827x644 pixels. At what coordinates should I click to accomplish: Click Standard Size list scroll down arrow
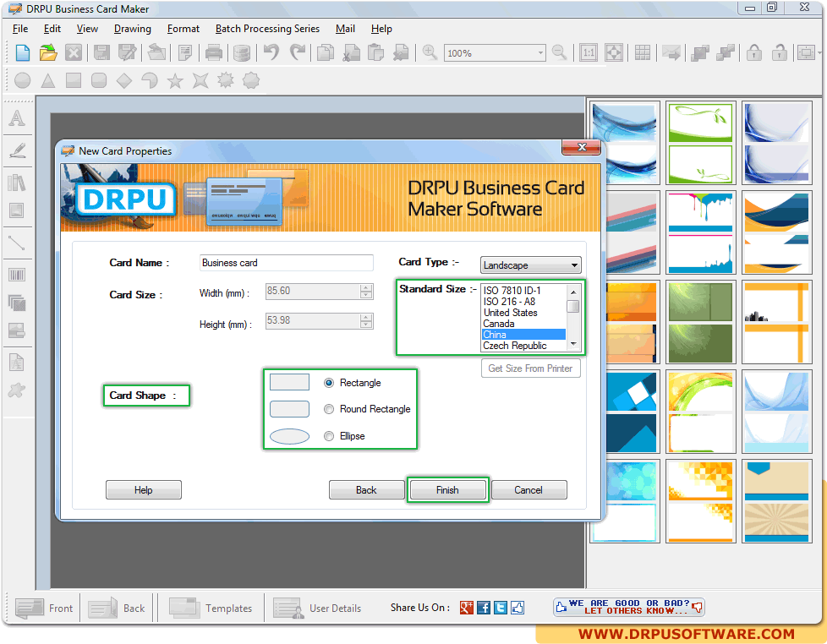[573, 345]
